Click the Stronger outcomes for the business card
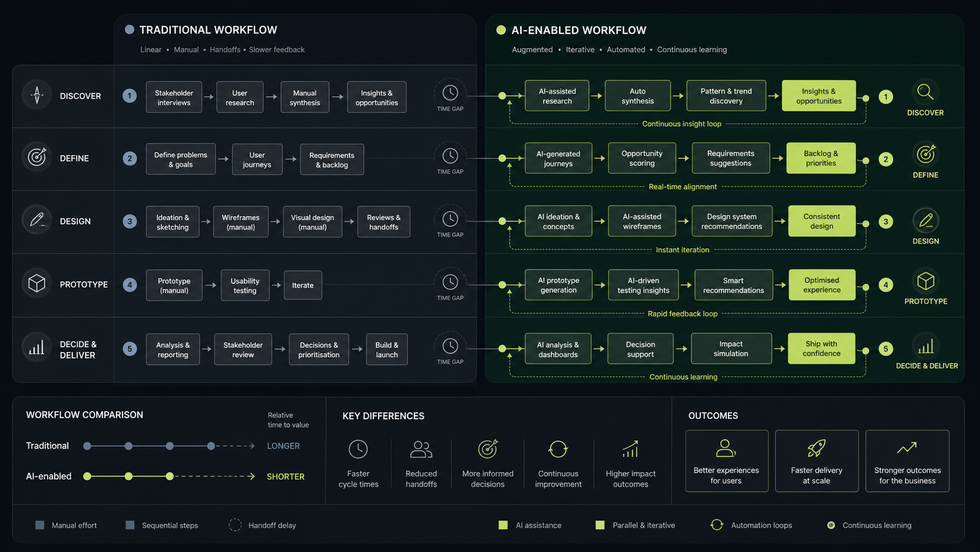This screenshot has width=980, height=552. point(907,461)
